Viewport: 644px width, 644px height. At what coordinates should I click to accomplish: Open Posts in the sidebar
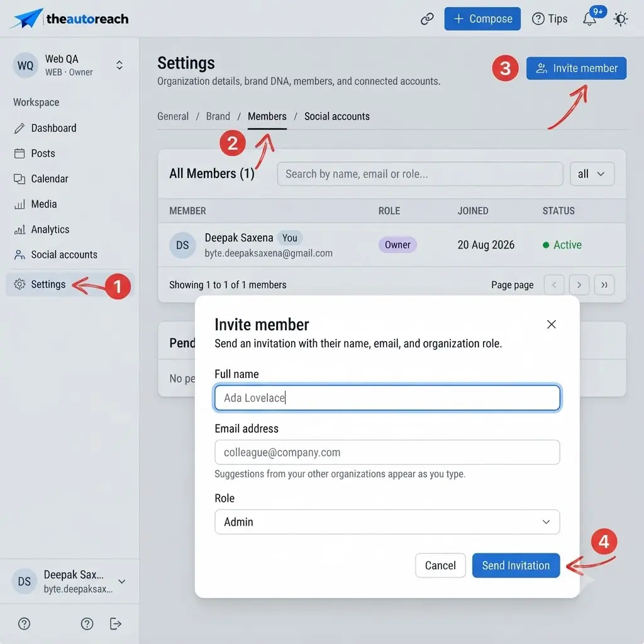[43, 153]
